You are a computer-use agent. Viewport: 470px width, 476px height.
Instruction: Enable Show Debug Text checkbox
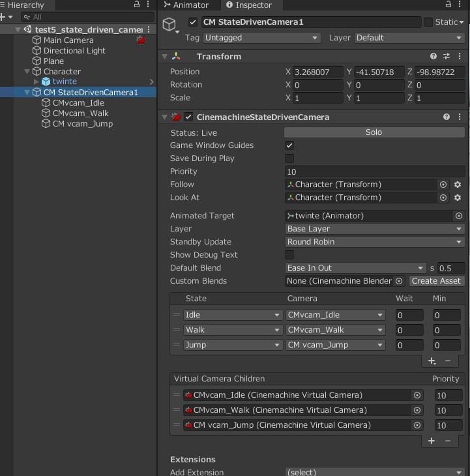click(x=289, y=255)
